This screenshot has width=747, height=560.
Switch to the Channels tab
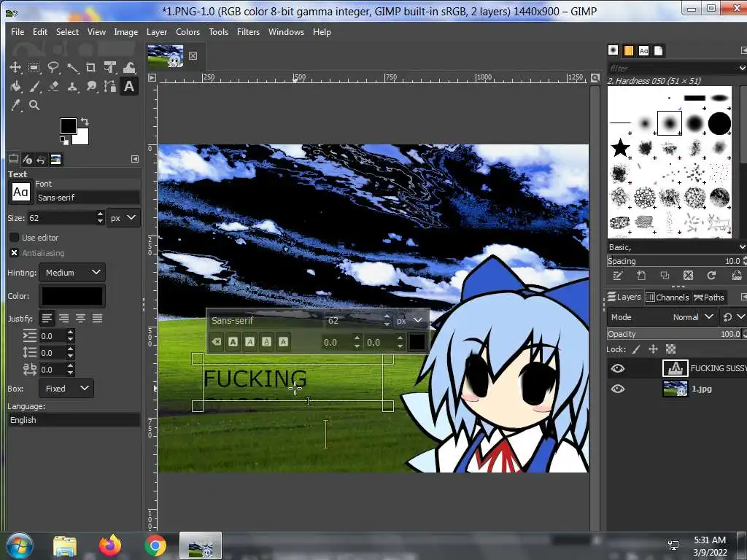(667, 297)
